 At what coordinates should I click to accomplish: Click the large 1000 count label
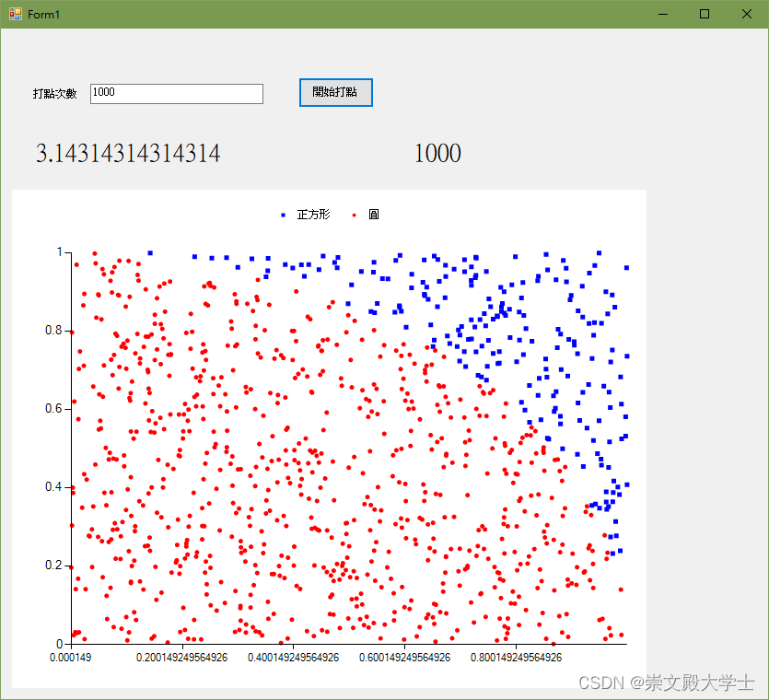click(437, 153)
